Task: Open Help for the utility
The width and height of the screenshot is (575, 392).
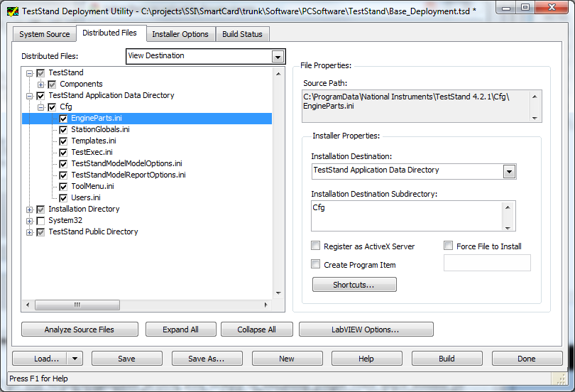Action: click(367, 359)
